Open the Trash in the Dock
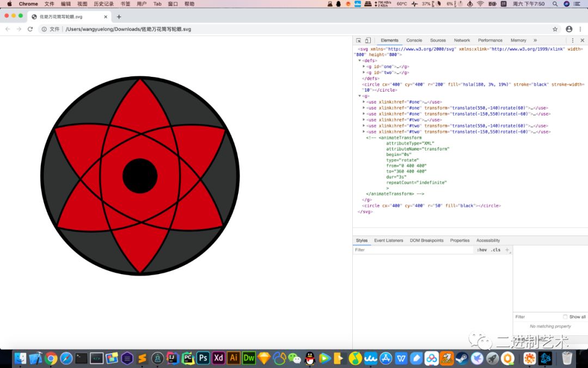The width and height of the screenshot is (588, 368). (568, 358)
